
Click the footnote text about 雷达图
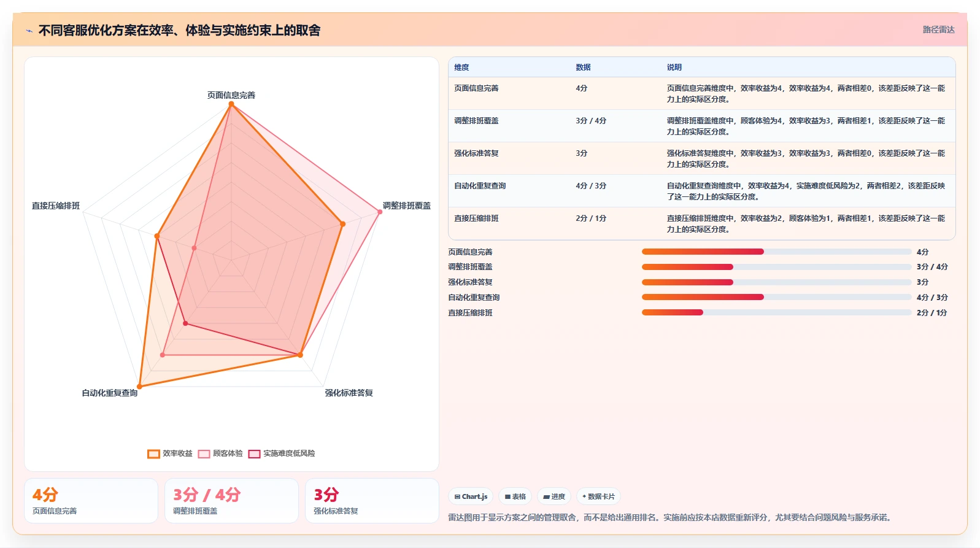pyautogui.click(x=669, y=517)
